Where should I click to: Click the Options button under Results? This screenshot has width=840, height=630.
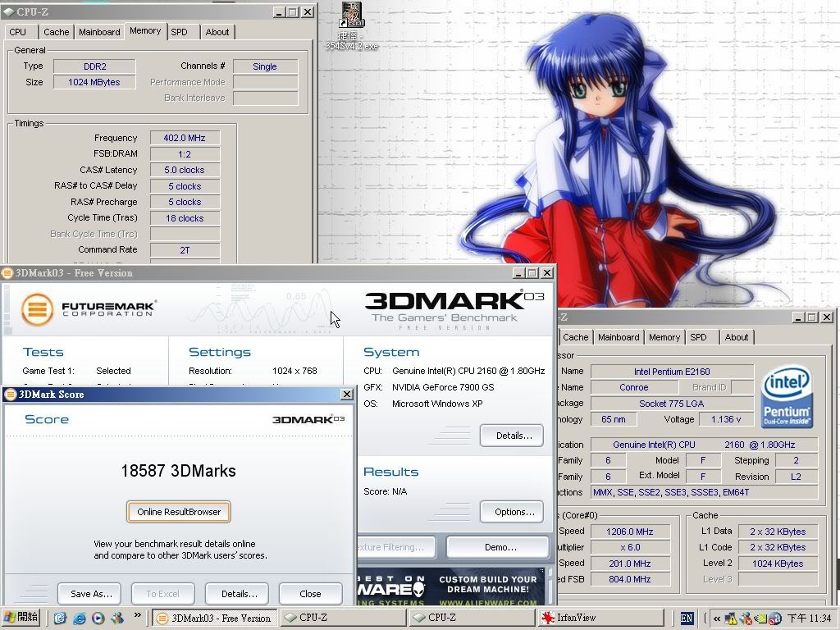(x=513, y=512)
